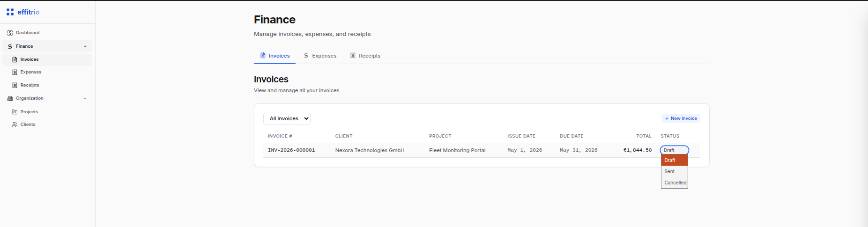Open the All Invoices filter dropdown
868x227 pixels.
point(287,119)
